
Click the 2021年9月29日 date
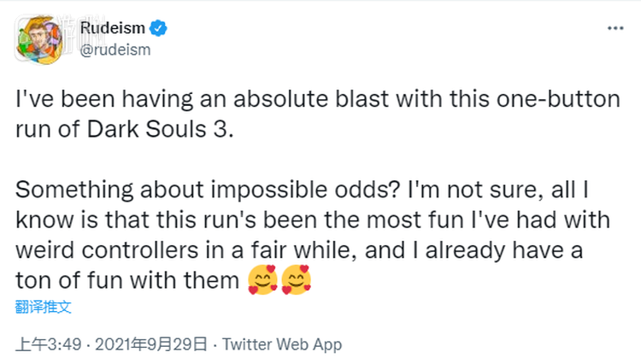coord(152,344)
